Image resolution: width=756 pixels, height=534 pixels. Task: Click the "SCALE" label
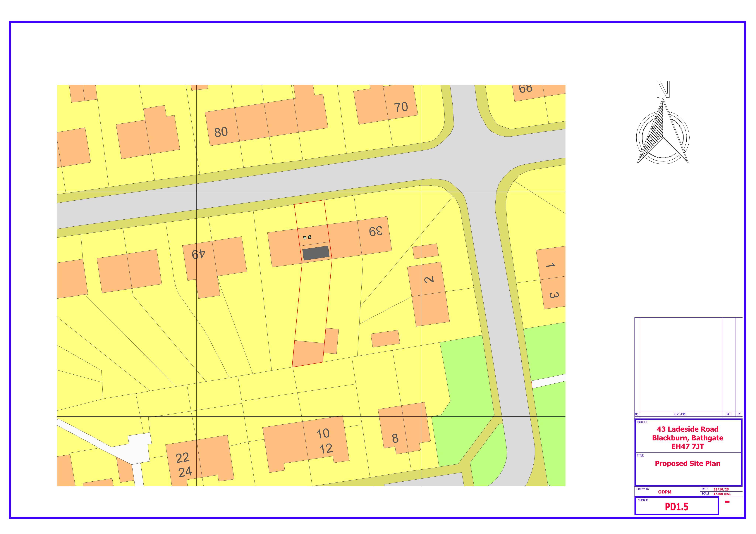tap(705, 494)
